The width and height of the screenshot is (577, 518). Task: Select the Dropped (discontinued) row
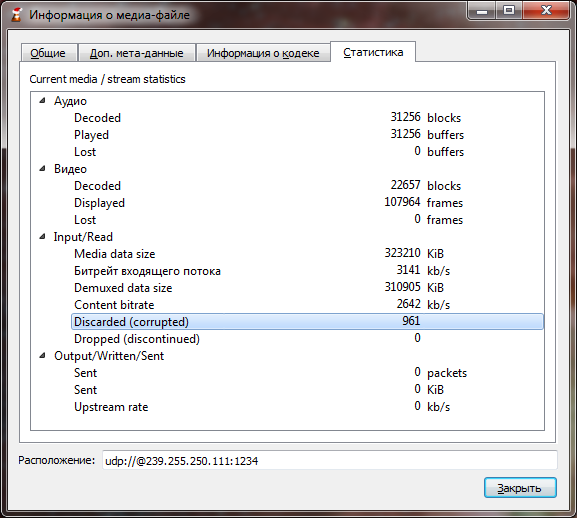tap(307, 338)
